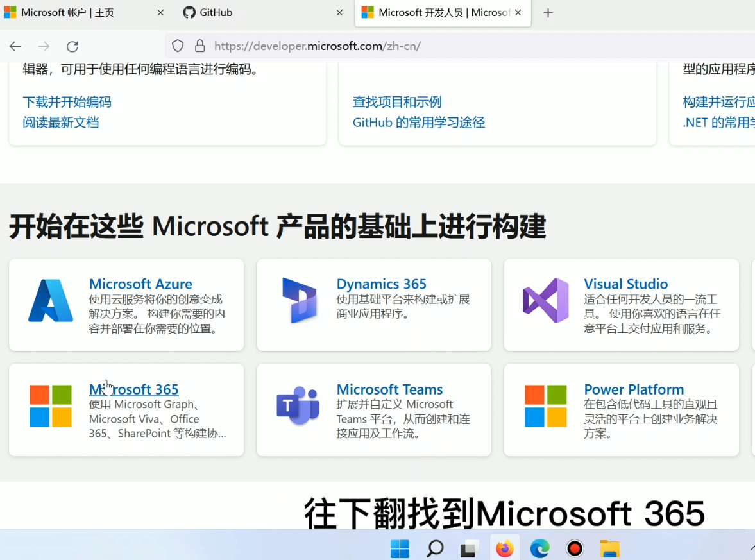Open File Explorer from taskbar
755x560 pixels.
609,548
